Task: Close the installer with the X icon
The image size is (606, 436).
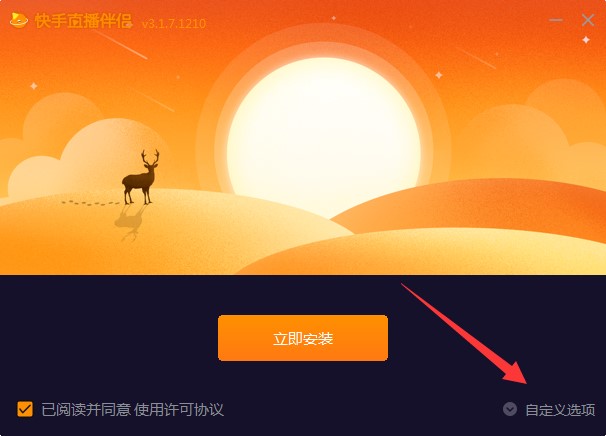Action: 588,20
